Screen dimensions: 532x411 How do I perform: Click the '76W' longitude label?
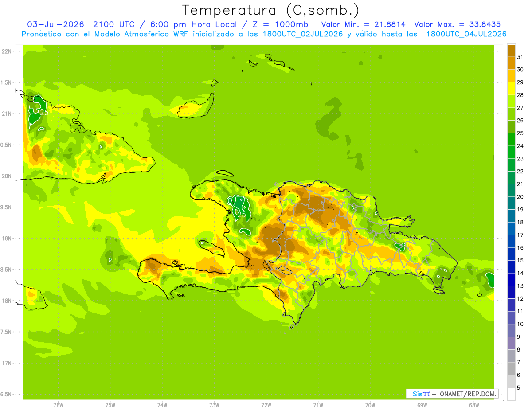click(58, 405)
